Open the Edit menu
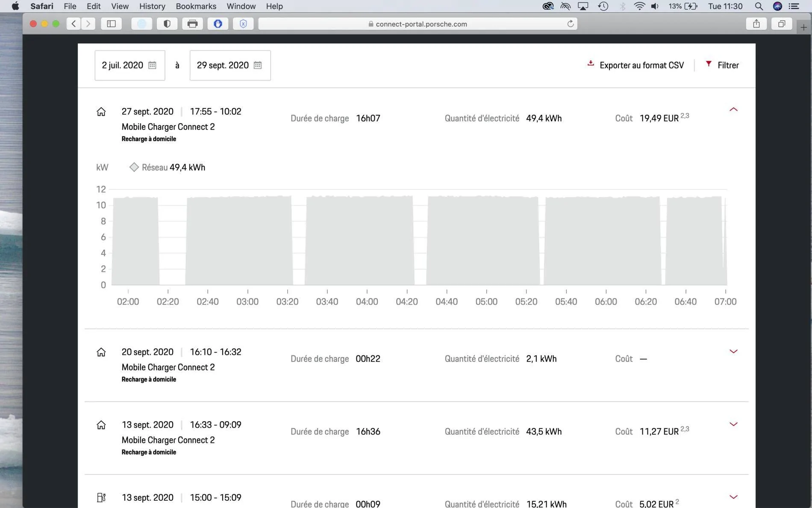 click(x=94, y=6)
